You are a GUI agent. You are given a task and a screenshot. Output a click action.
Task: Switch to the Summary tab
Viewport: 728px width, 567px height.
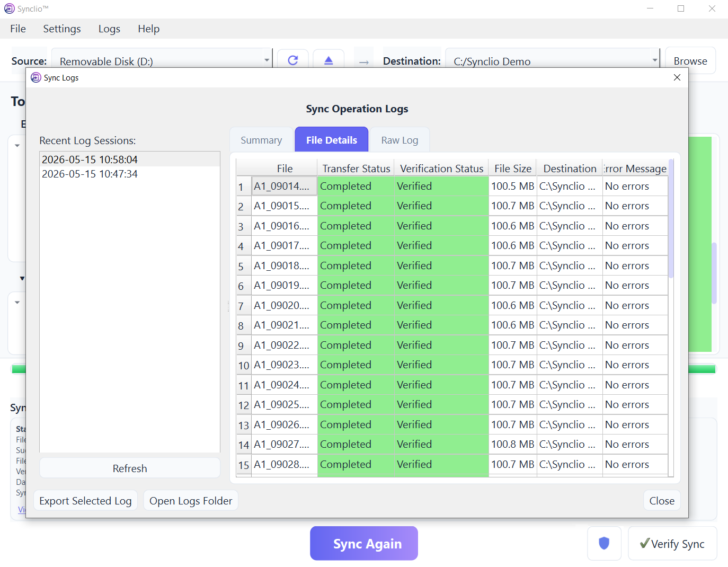[x=261, y=140]
